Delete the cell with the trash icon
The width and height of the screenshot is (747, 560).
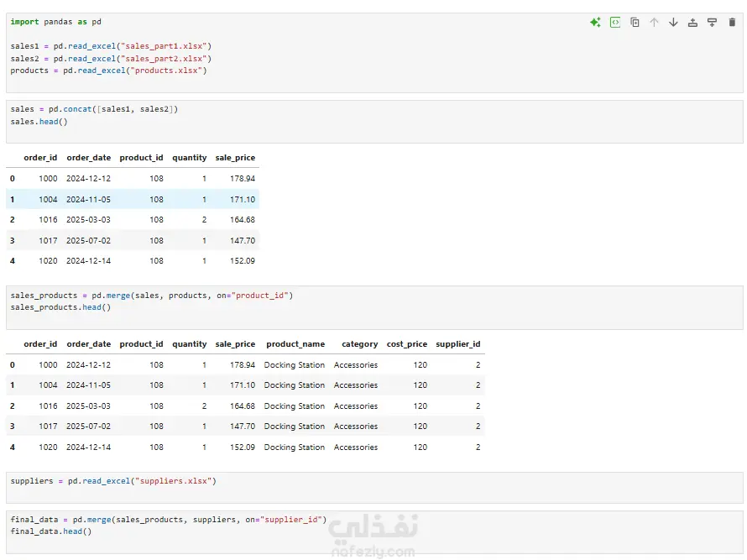732,23
